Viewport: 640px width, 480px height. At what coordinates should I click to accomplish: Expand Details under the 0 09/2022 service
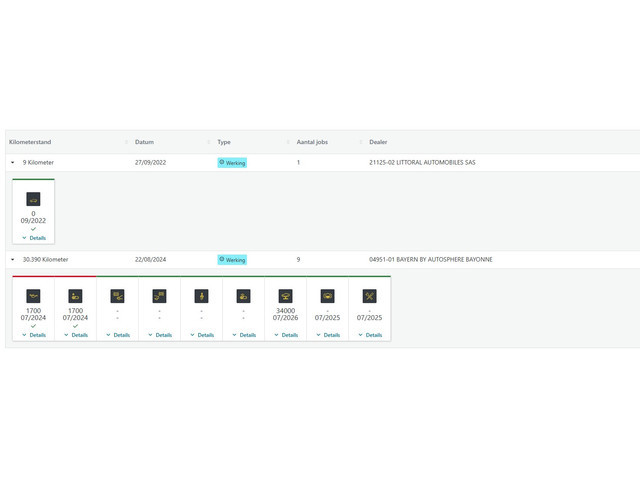(33, 238)
